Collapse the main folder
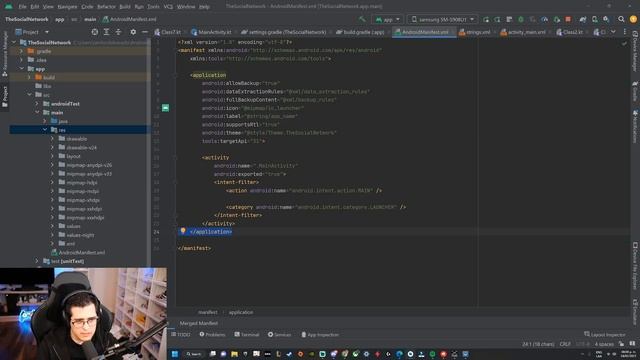This screenshot has height=360, width=640. (x=37, y=112)
